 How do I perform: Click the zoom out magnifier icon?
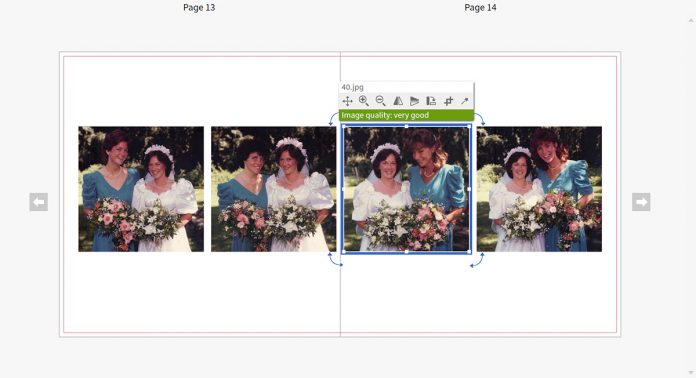(x=380, y=101)
